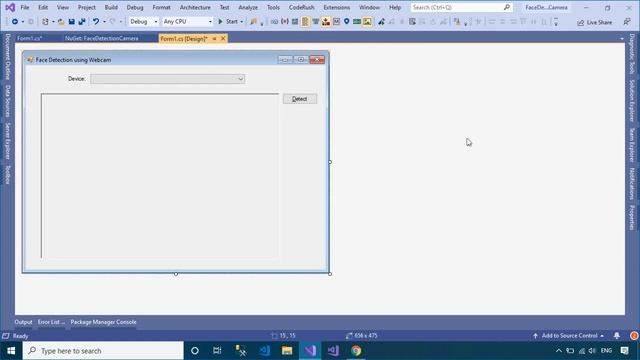Save the current file with the disk icon
Screen dimensions: 640x360
71,22
